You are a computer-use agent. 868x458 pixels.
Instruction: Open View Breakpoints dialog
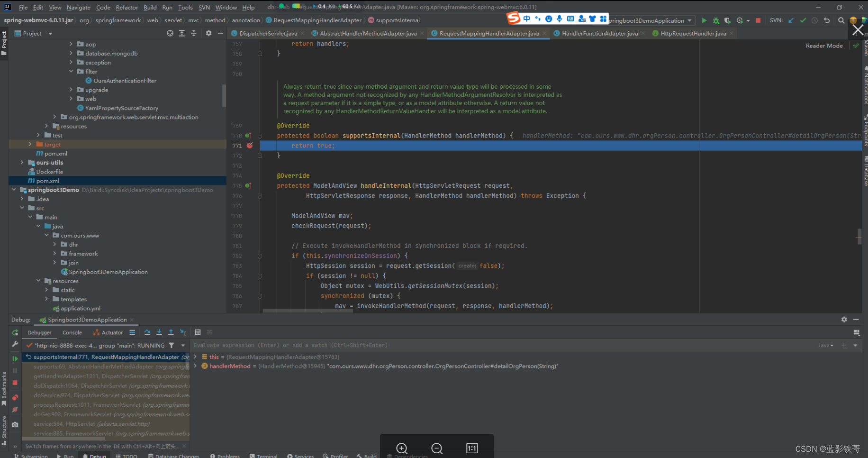15,397
